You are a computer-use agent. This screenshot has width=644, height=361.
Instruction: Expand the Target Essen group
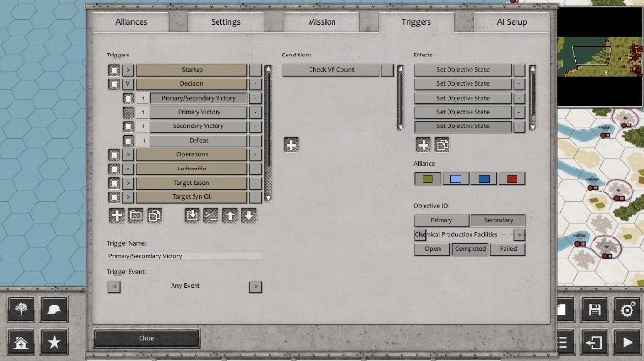[x=128, y=183]
